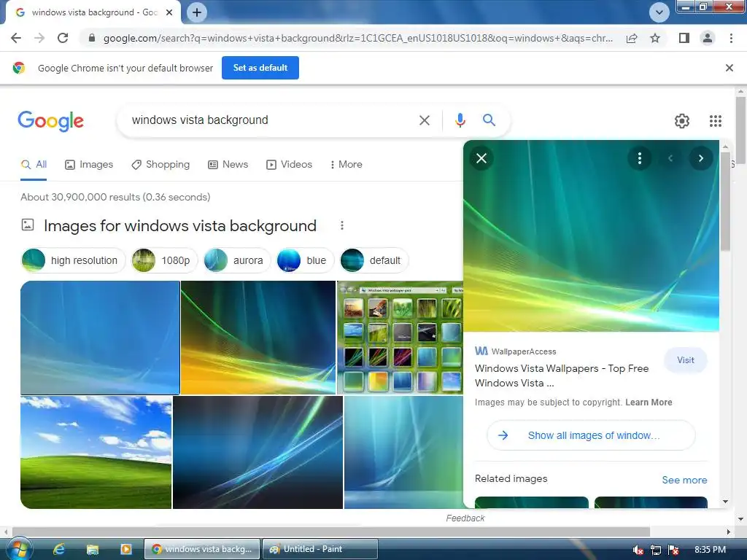
Task: Switch to the News tab
Action: click(x=228, y=165)
